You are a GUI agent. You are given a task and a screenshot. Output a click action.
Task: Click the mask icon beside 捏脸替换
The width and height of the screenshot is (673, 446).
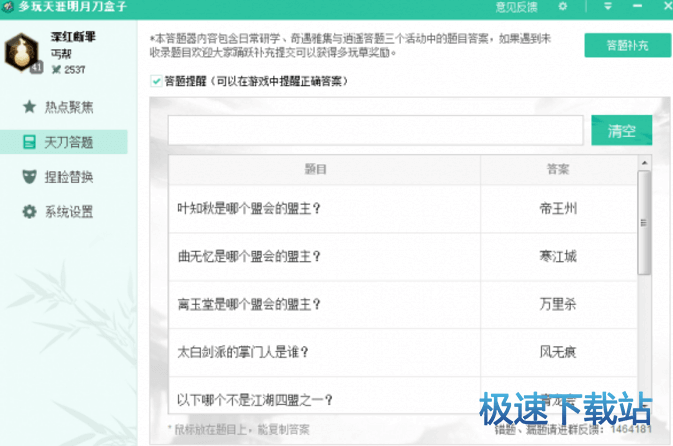coord(29,176)
